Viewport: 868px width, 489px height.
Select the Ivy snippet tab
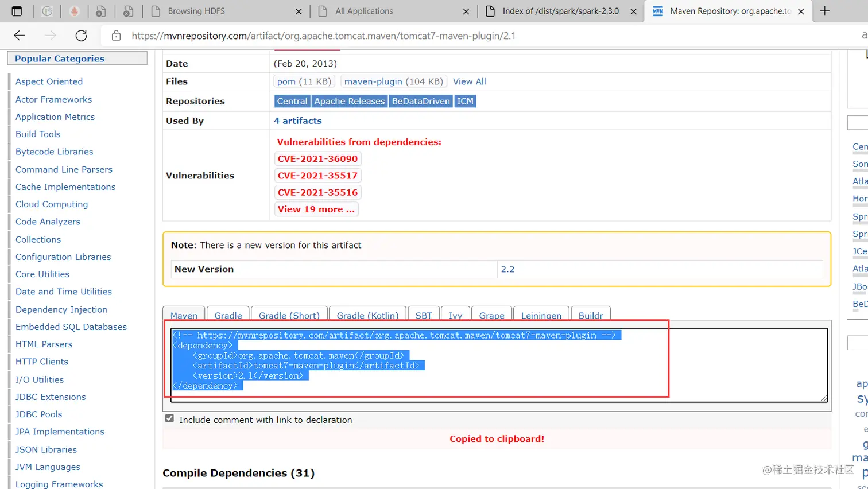coord(455,313)
